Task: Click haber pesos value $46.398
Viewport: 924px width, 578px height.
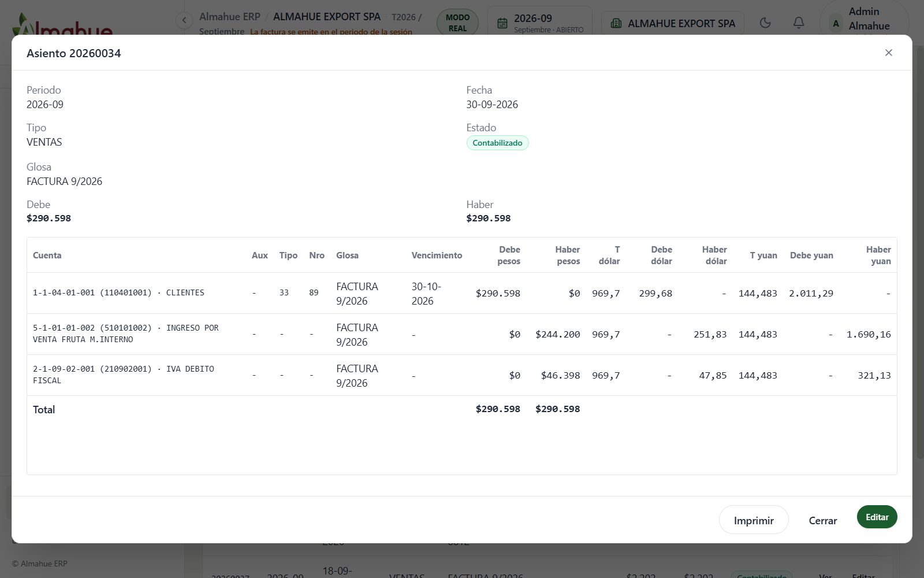Action: [560, 375]
